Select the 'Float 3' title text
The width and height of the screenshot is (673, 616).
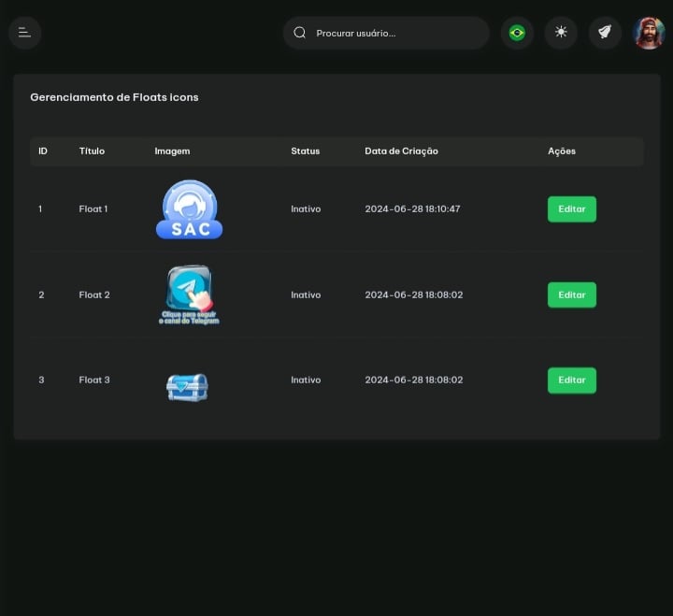[94, 380]
